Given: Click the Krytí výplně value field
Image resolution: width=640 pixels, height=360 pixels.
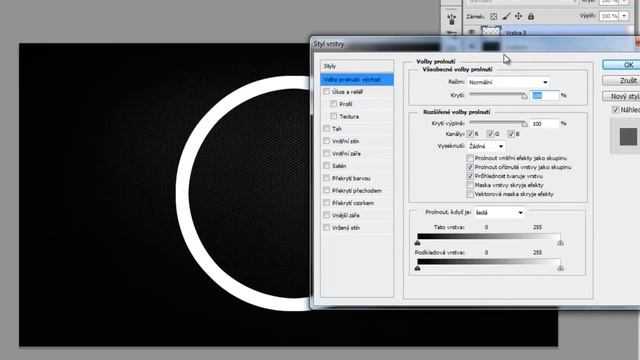Looking at the screenshot, I should coord(545,124).
